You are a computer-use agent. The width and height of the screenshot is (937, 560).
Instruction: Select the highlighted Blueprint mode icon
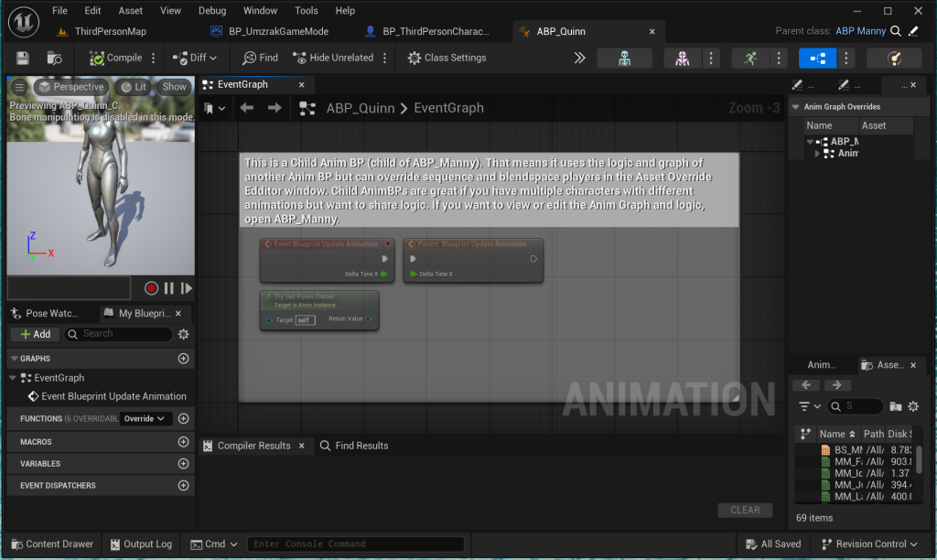coord(817,58)
